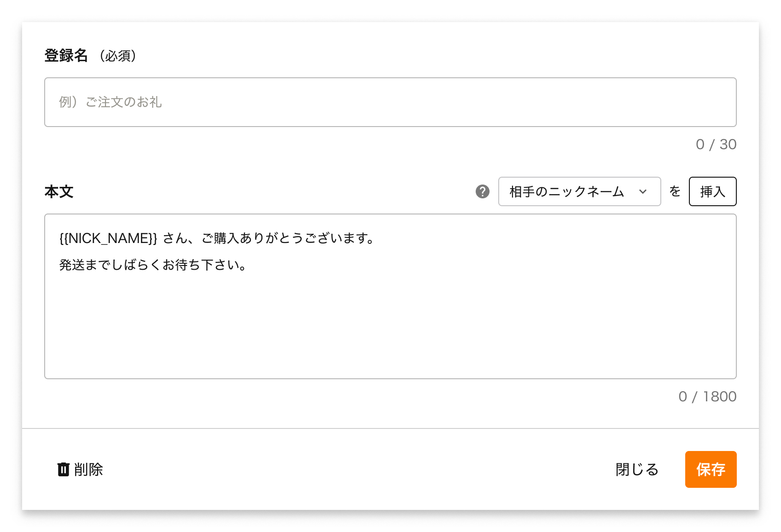Click the 削除 text label
Screen dimensions: 781x532
coord(88,469)
